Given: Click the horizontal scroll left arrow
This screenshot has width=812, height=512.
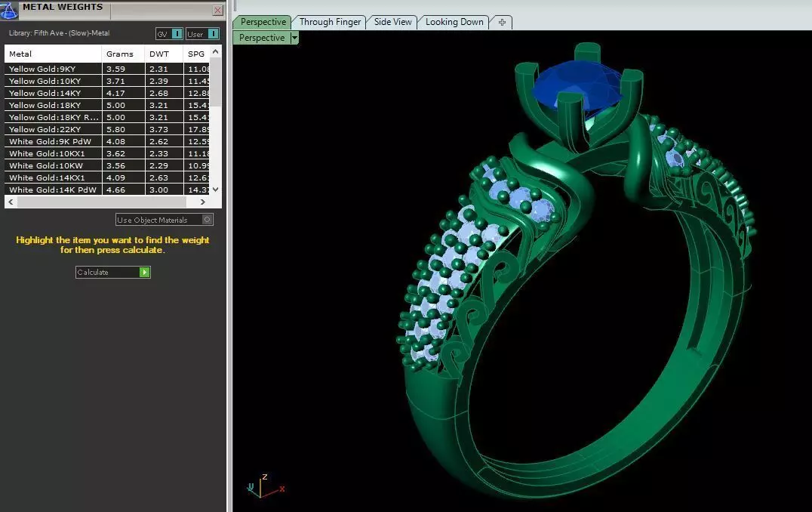Looking at the screenshot, I should click(11, 202).
